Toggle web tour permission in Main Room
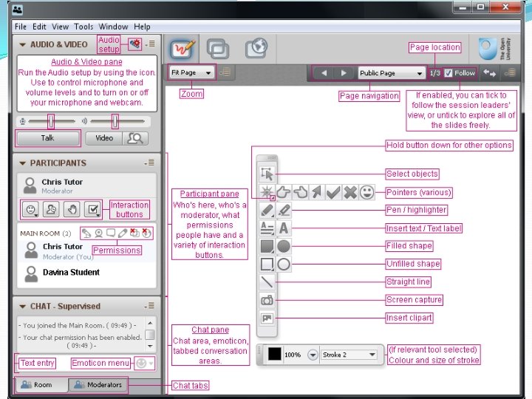This screenshot has height=399, width=532. [146, 233]
